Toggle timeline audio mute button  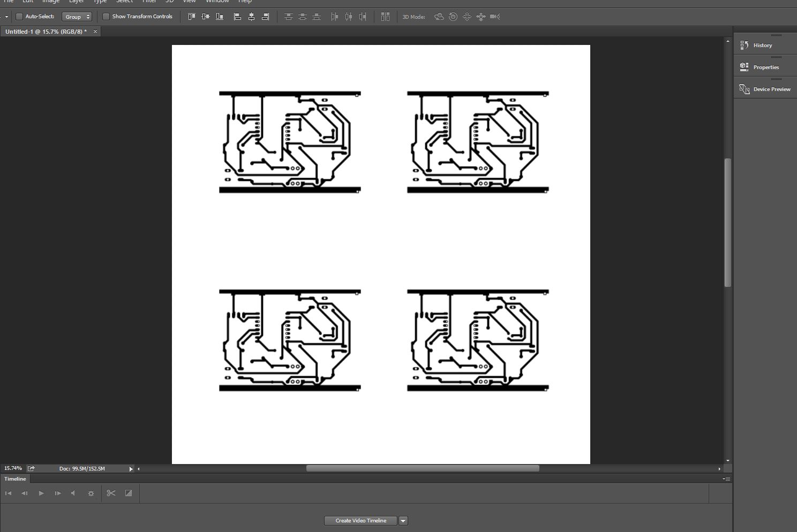tap(73, 493)
